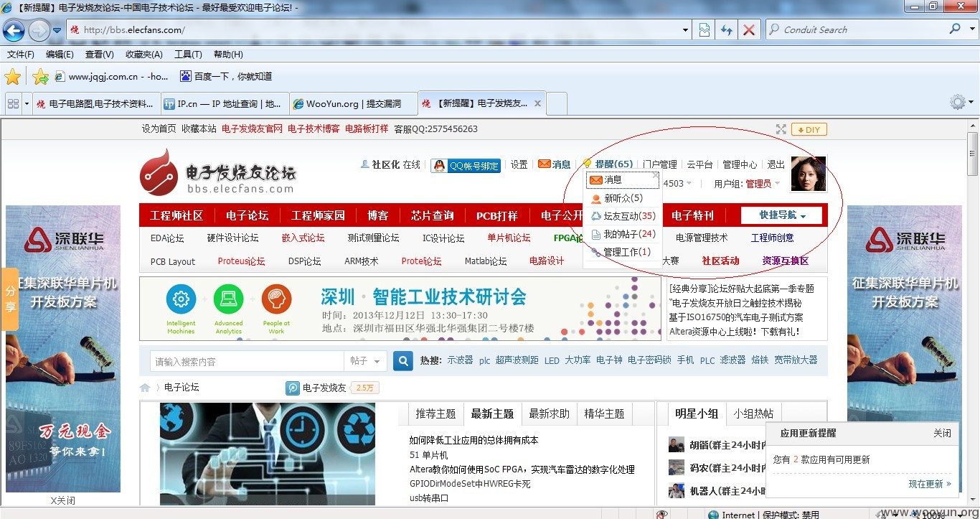Open the 收藏夹(A) menu

144,55
